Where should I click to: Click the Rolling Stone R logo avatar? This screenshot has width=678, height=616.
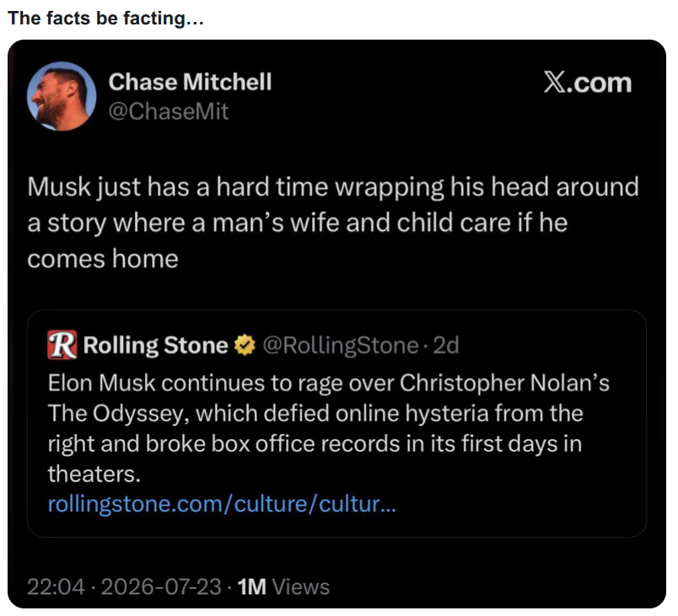(x=62, y=345)
